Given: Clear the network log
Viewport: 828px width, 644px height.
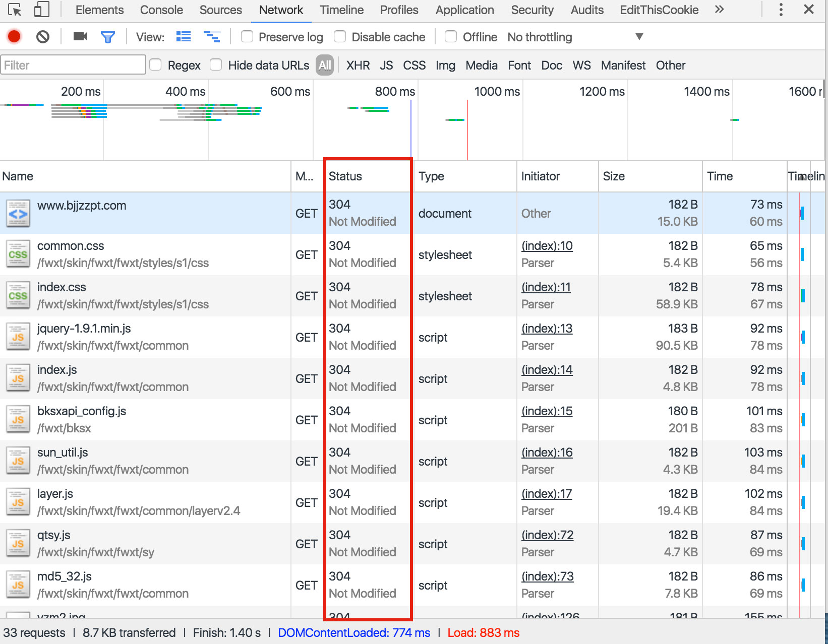Looking at the screenshot, I should click(x=43, y=37).
